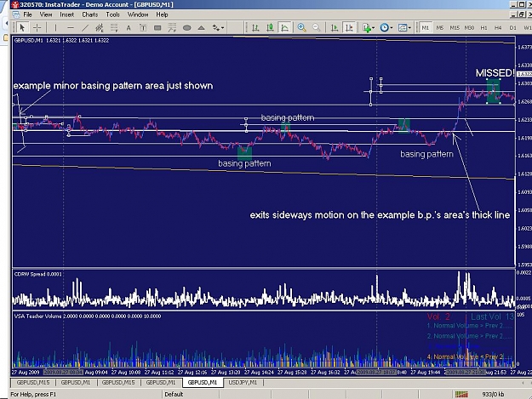Click the chart document icon left of File
This screenshot has width=532, height=399.
(x=16, y=14)
